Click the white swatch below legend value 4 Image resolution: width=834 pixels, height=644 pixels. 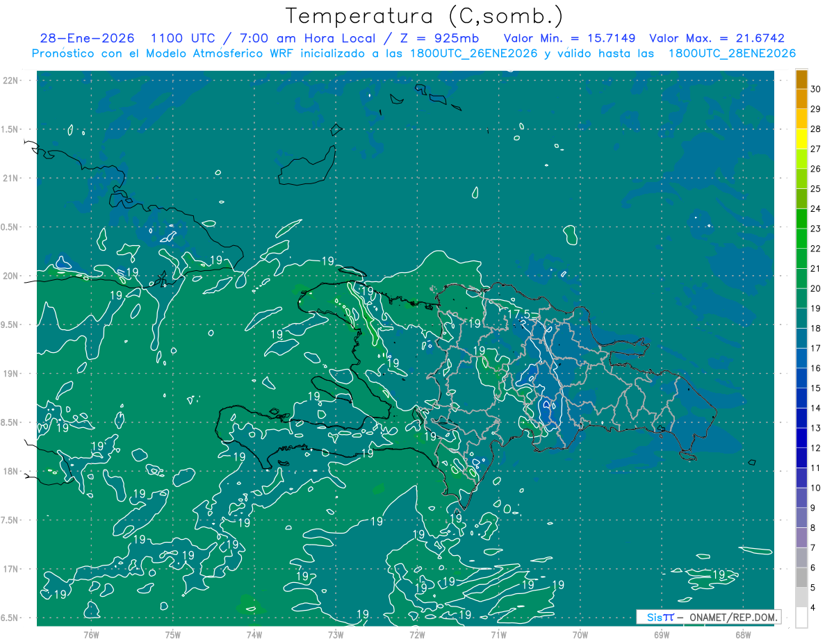point(802,617)
